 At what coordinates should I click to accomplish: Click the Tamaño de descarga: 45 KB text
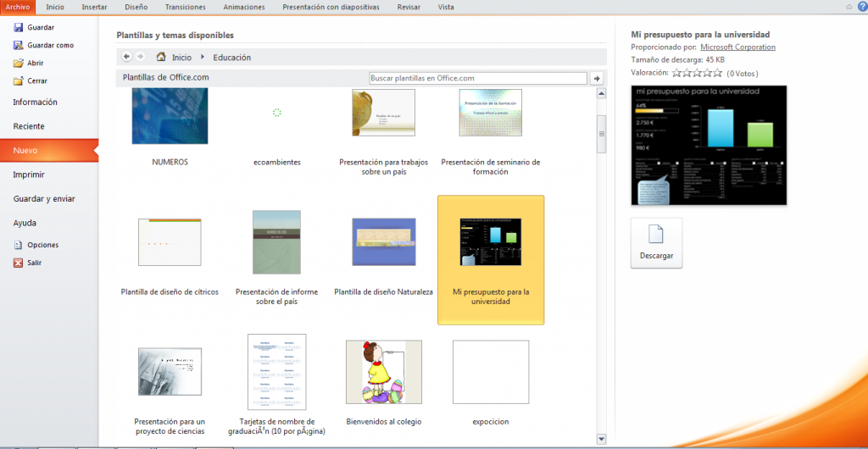(677, 59)
